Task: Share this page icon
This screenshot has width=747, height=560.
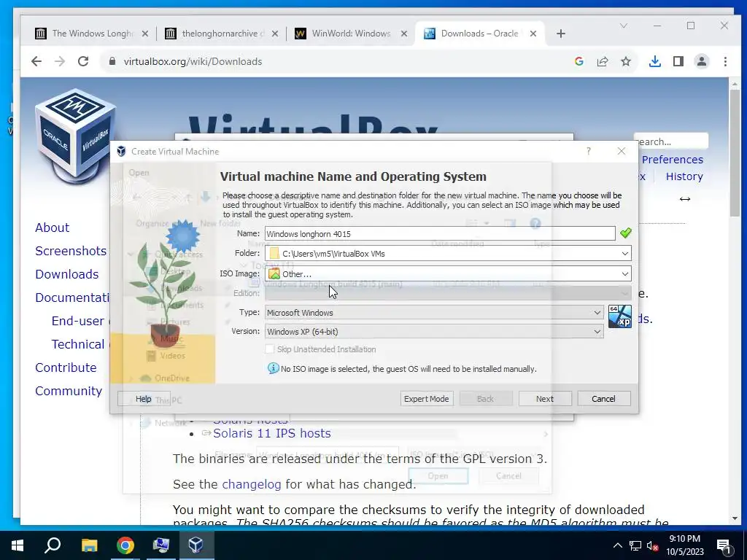Action: (x=603, y=61)
